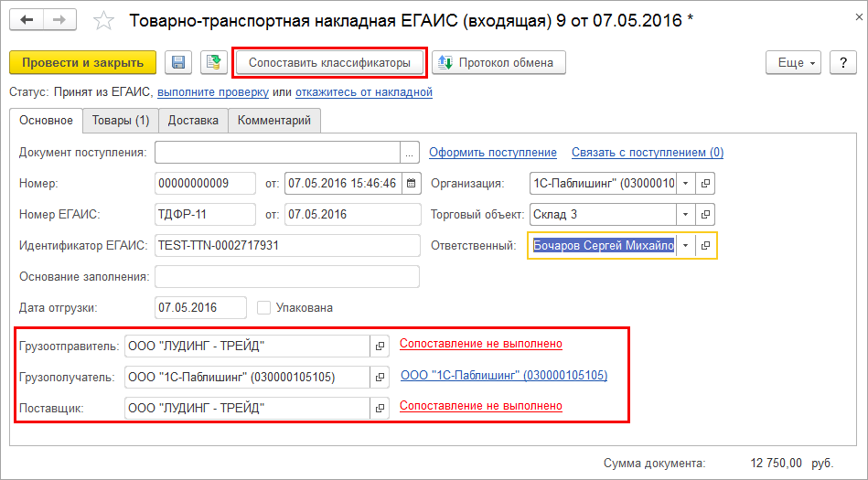Image resolution: width=868 pixels, height=480 pixels.
Task: Click the выполните проверку link
Action: 213,92
